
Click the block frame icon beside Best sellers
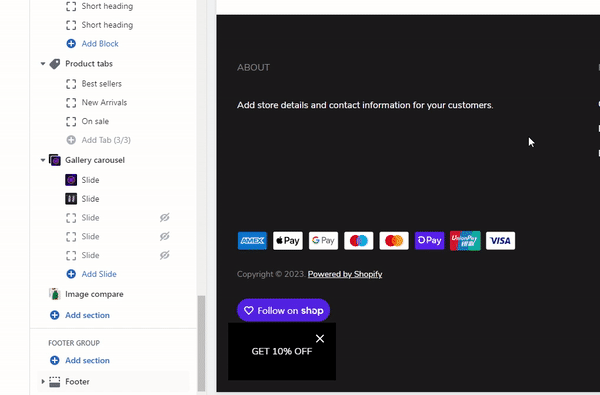coord(71,84)
